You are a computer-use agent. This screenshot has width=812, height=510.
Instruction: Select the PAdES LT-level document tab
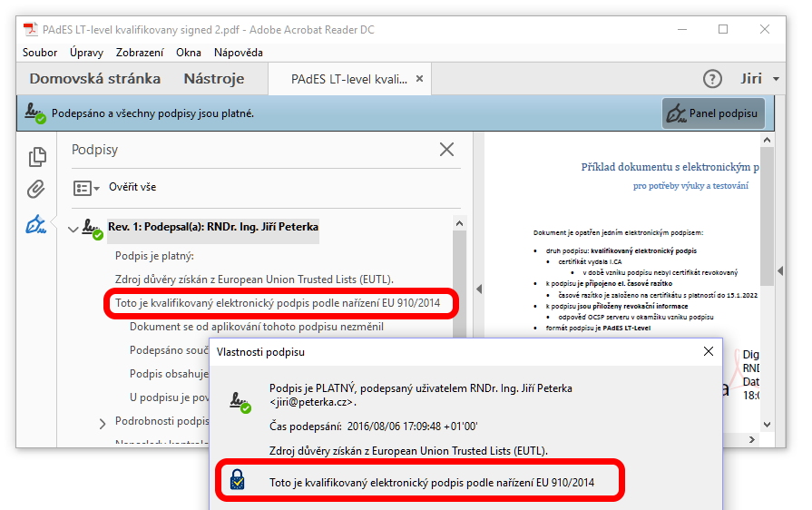pos(348,79)
